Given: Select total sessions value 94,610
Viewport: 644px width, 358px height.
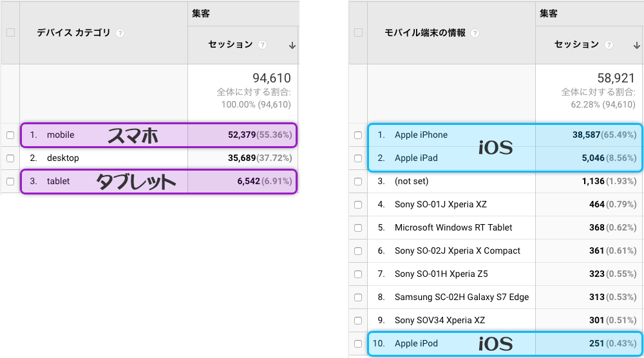Looking at the screenshot, I should pos(272,78).
